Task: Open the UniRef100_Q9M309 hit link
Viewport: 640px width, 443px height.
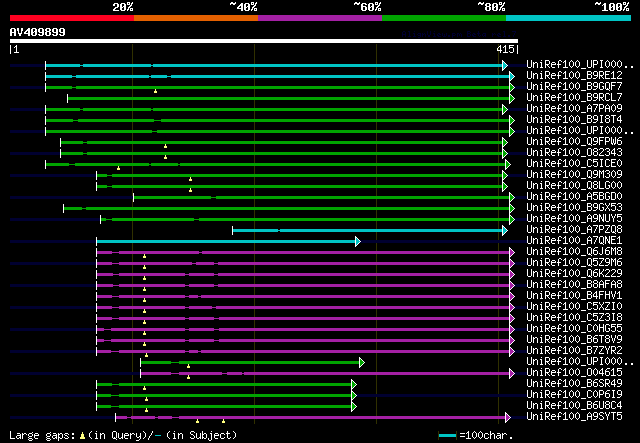Action: pyautogui.click(x=573, y=175)
